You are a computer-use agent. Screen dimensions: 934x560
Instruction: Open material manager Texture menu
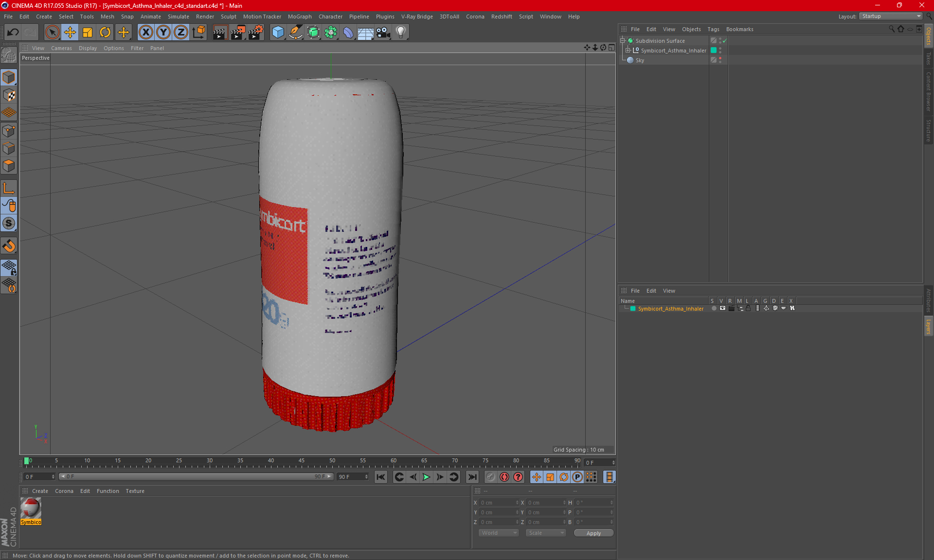click(x=135, y=491)
